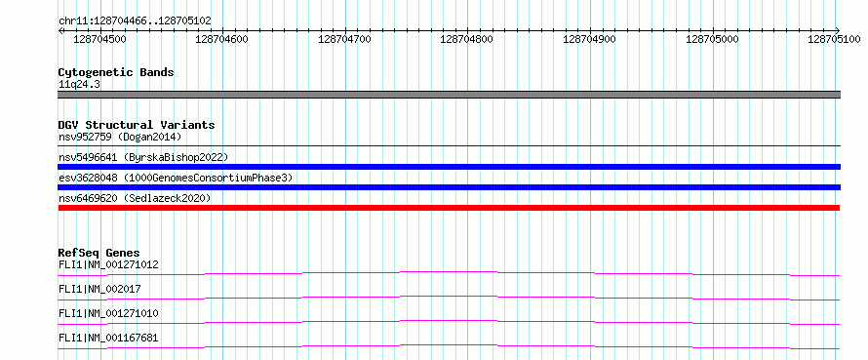This screenshot has height=360, width=868.
Task: Click the magenta FLI1|NM_001167681 transcript line
Action: pyautogui.click(x=449, y=346)
